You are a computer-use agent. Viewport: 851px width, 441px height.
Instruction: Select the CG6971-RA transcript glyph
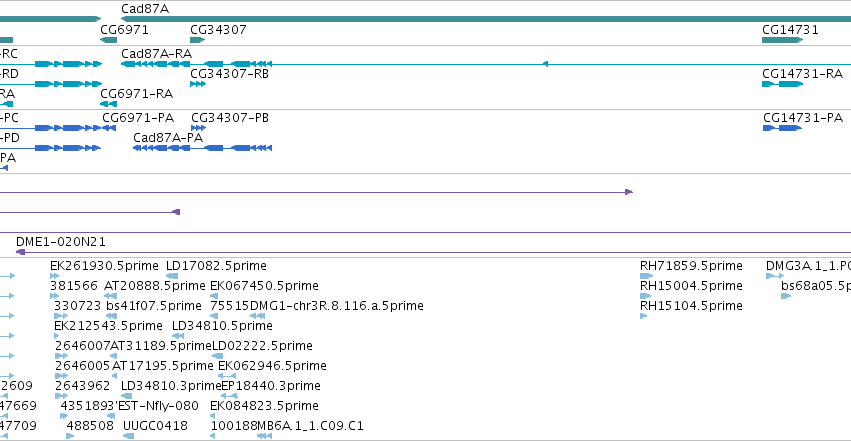pyautogui.click(x=109, y=104)
